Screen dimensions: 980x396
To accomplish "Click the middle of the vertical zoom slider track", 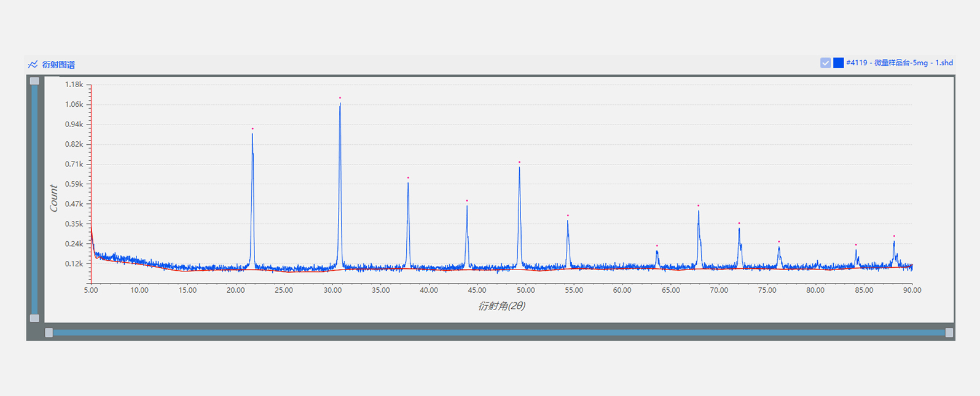I will click(x=34, y=200).
